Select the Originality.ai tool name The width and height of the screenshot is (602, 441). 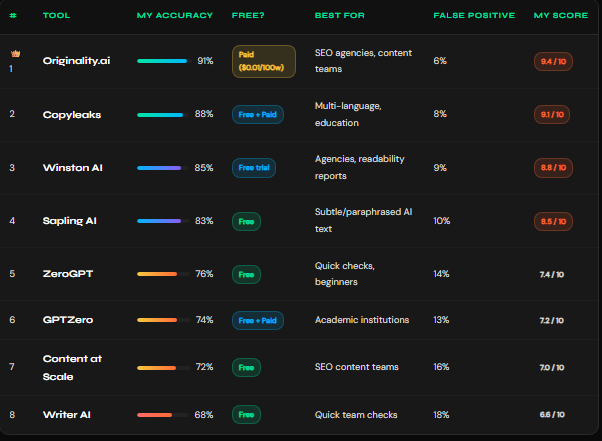click(76, 61)
